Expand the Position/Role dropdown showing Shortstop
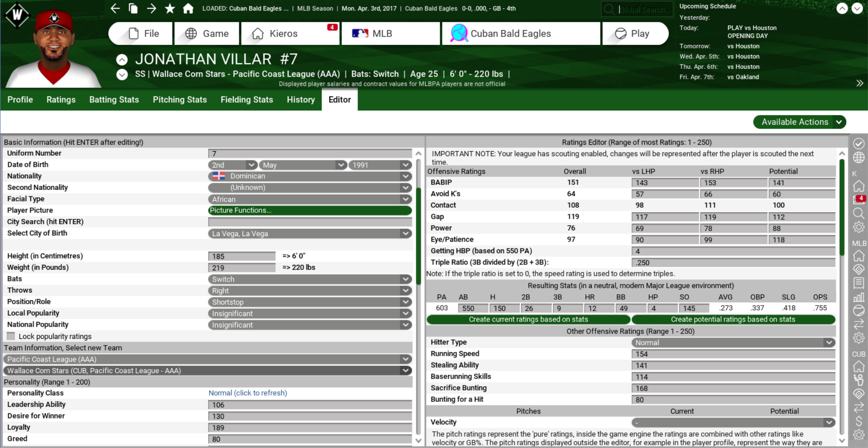The width and height of the screenshot is (868, 448). tap(310, 302)
